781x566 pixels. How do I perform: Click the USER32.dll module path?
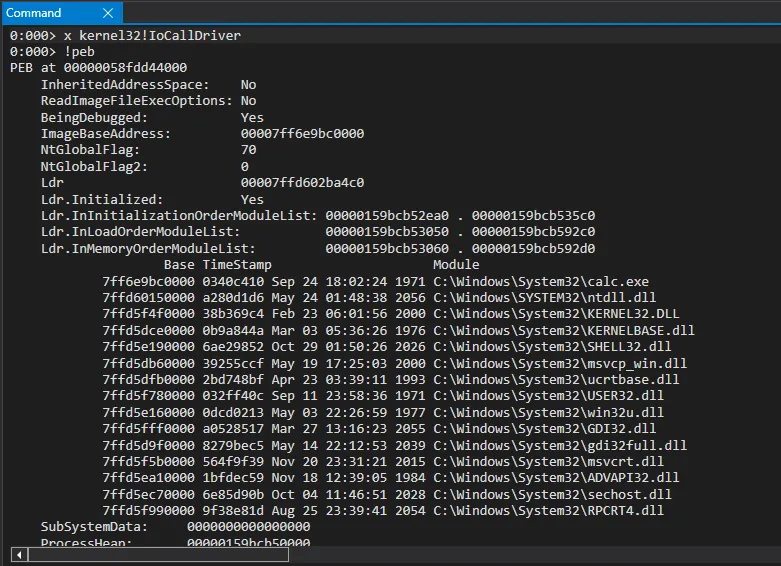click(548, 396)
